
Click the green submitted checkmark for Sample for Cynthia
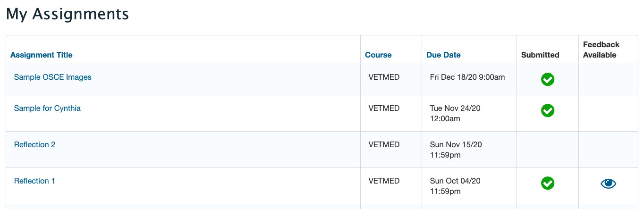click(547, 111)
